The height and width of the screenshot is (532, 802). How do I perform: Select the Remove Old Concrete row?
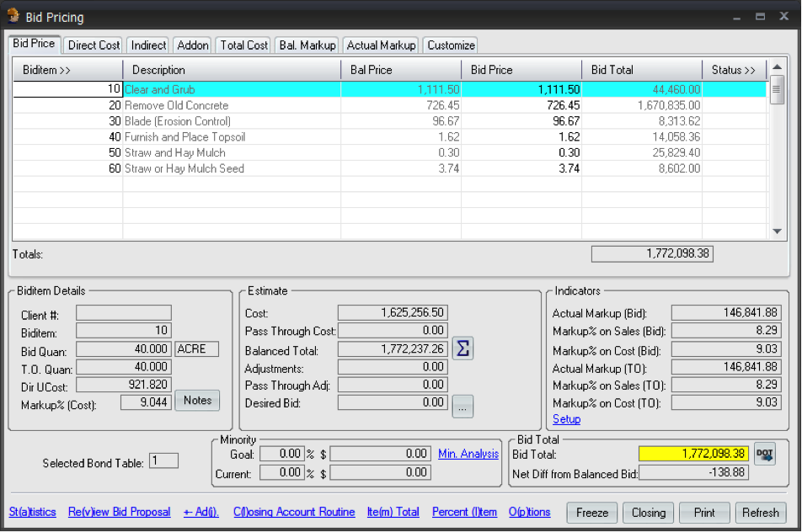[176, 105]
